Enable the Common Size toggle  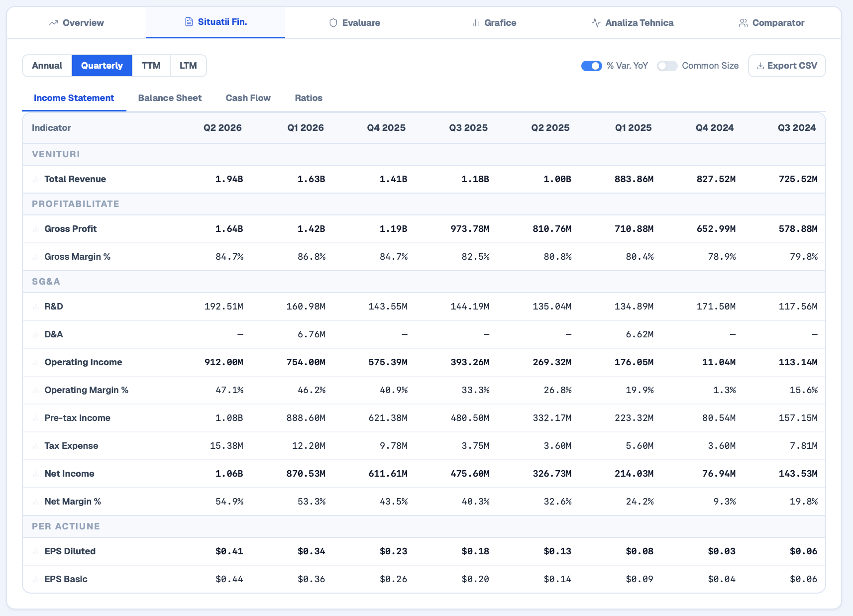(667, 66)
